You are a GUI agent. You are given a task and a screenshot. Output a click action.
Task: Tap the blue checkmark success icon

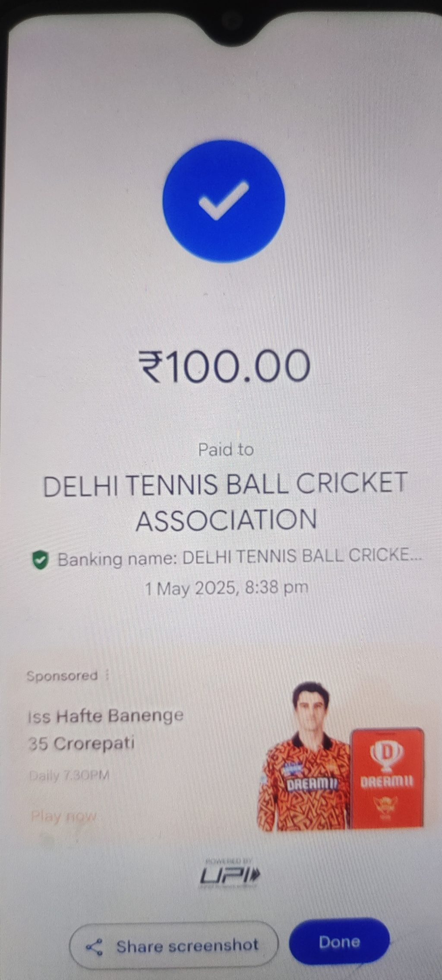pos(224,201)
